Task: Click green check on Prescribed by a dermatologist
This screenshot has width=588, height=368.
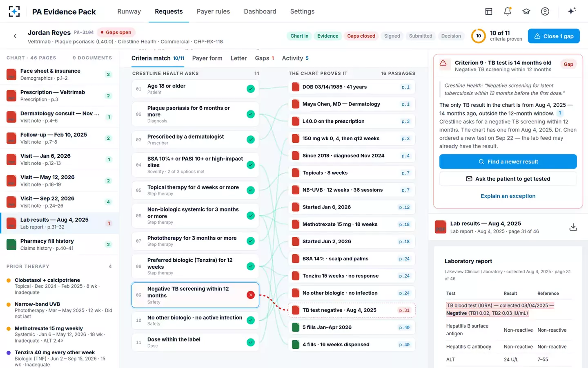Action: tap(251, 139)
